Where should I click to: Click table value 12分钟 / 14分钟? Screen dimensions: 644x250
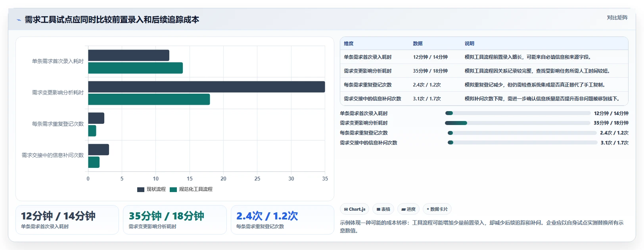point(430,57)
